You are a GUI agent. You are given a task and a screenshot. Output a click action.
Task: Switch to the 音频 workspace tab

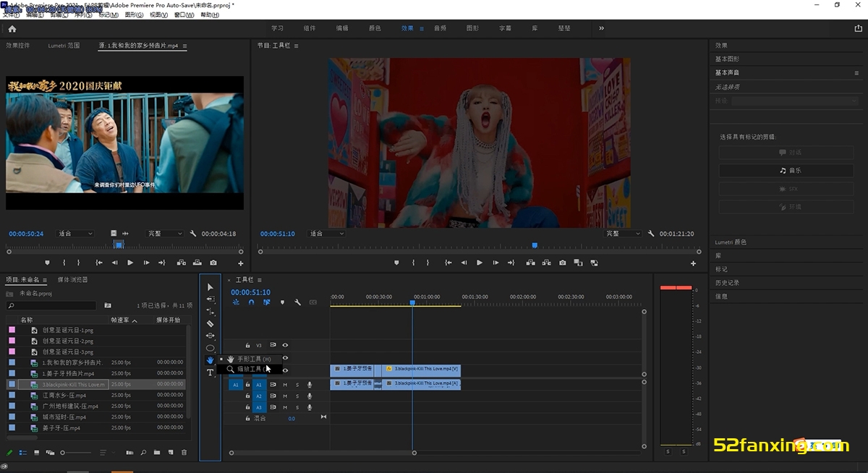pos(440,28)
